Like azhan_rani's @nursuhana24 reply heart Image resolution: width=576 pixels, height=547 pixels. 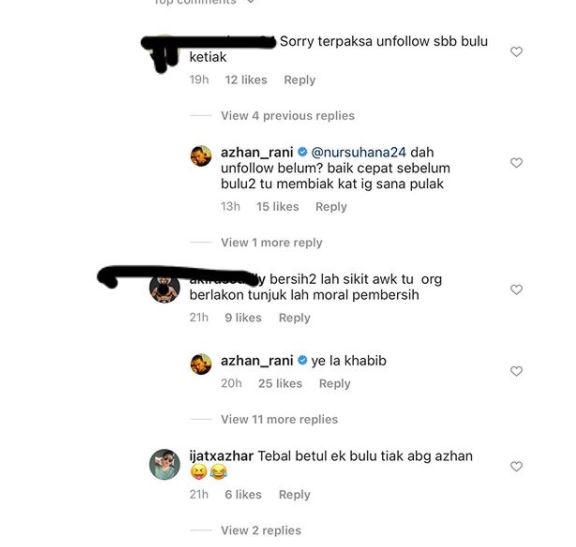point(516,163)
